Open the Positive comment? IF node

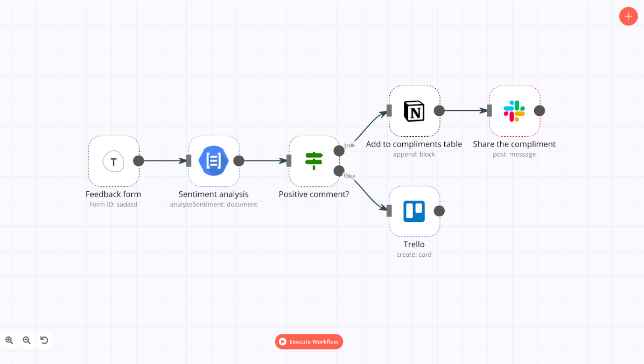tap(314, 160)
